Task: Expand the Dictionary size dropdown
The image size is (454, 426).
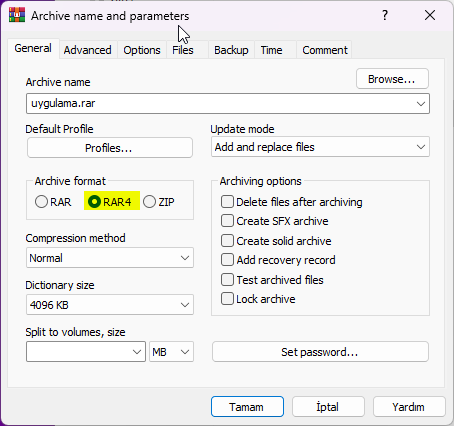Action: click(x=110, y=305)
